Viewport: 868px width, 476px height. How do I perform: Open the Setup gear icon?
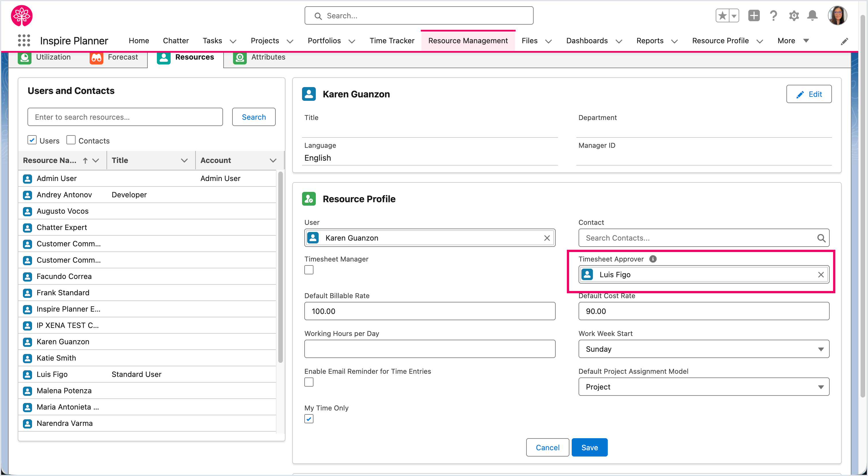click(794, 16)
